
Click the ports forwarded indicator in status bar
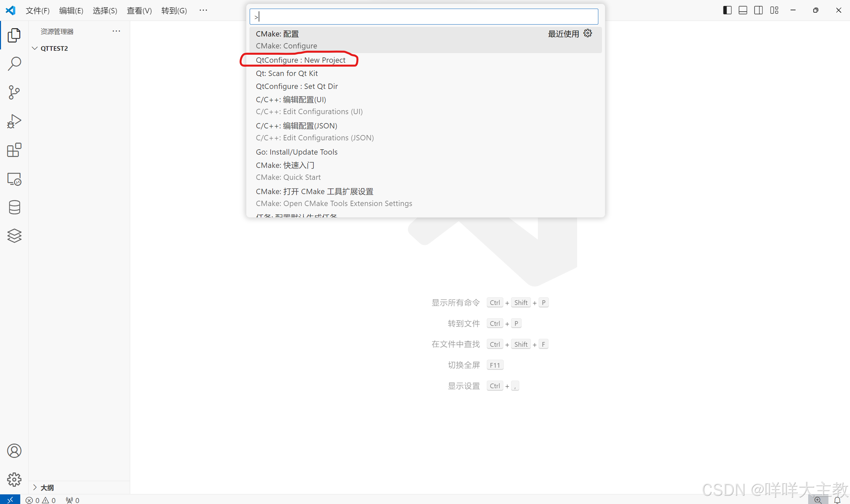pyautogui.click(x=72, y=500)
